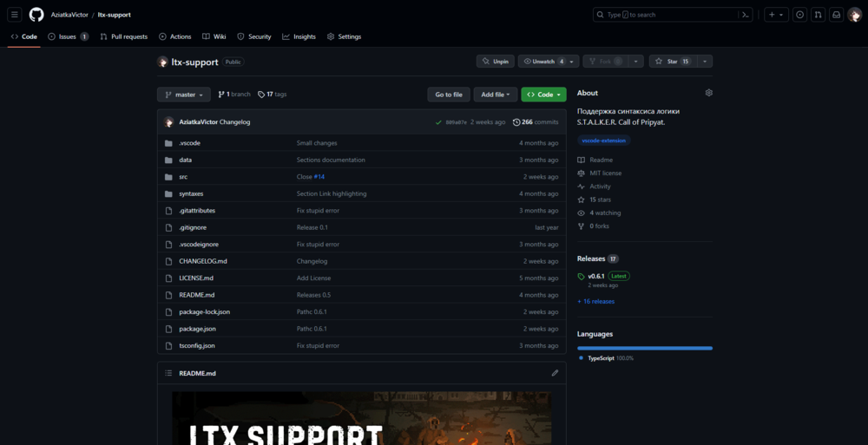Switch to the Issues tab
Screen dimensions: 868x445
(68, 36)
